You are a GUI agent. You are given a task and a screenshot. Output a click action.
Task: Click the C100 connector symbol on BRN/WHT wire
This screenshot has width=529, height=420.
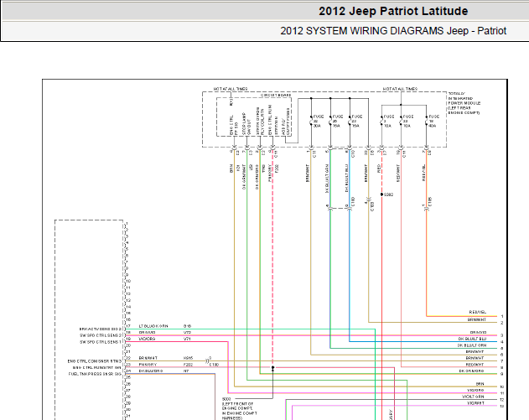click(369, 199)
